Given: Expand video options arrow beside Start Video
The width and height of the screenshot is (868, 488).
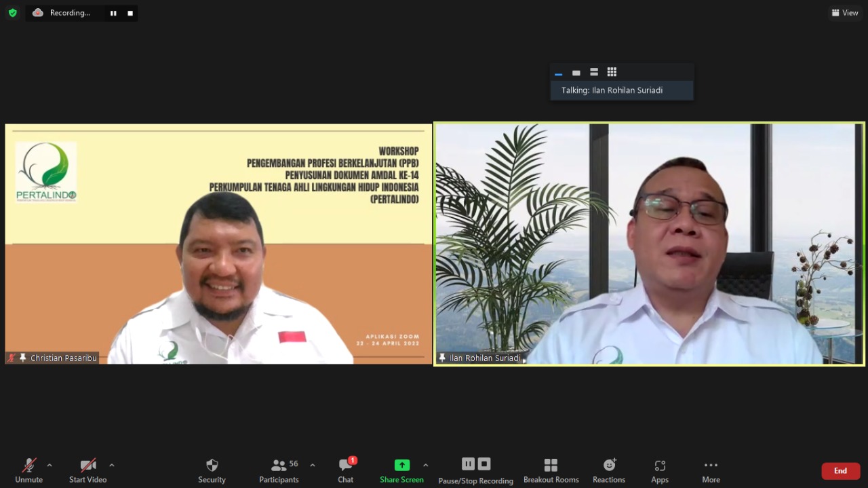Looking at the screenshot, I should pos(112,466).
